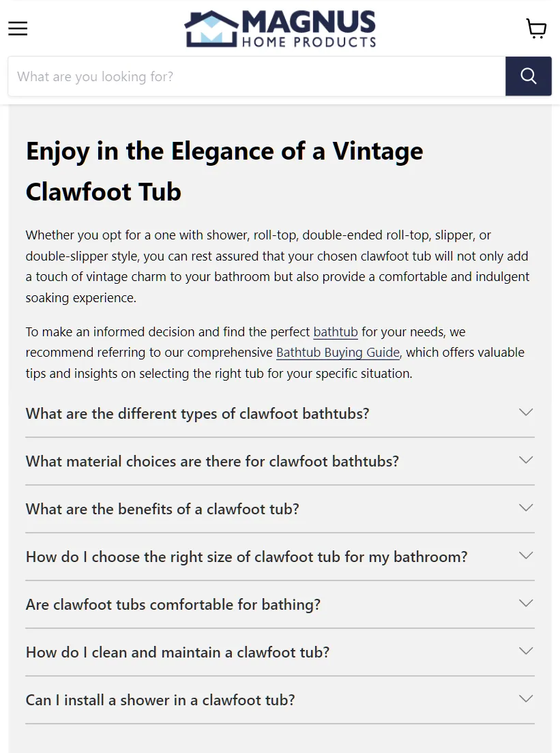The width and height of the screenshot is (560, 753).
Task: Click the search input field
Action: click(x=256, y=76)
